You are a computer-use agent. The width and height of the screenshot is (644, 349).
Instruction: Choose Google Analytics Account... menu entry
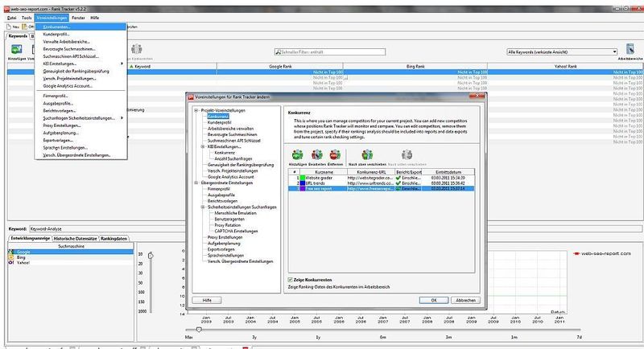tap(81, 86)
